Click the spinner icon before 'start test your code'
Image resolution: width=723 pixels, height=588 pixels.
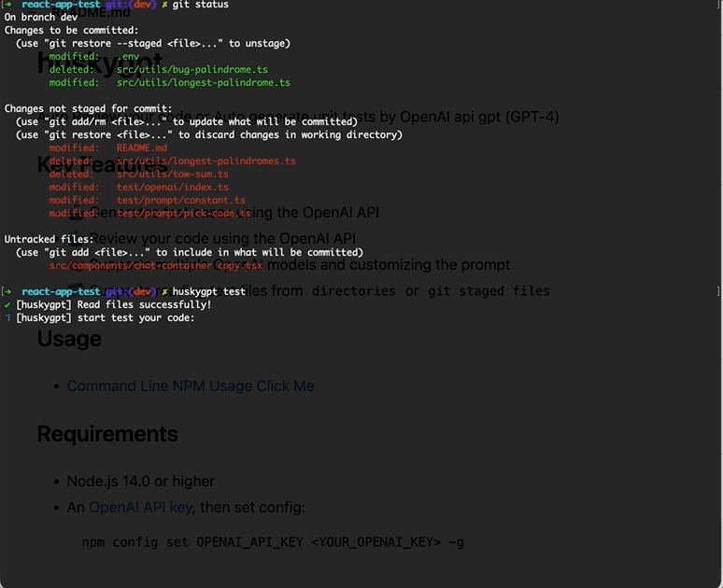(7, 317)
